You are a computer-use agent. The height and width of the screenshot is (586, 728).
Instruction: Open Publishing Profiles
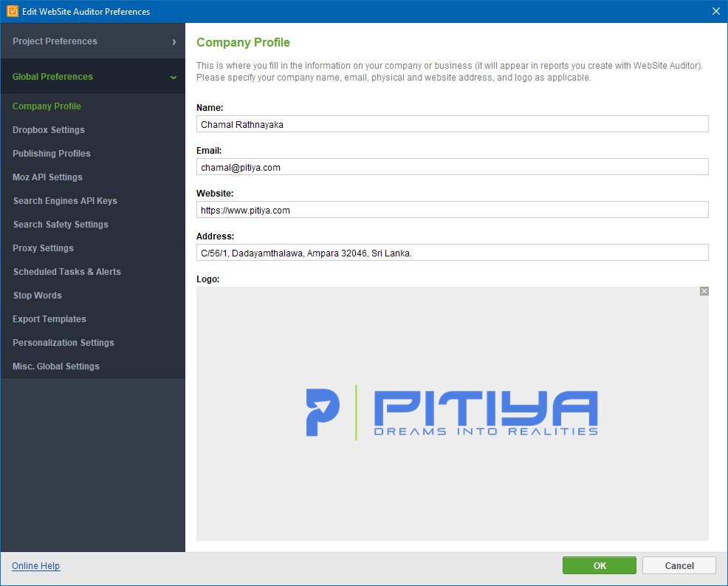pos(52,154)
